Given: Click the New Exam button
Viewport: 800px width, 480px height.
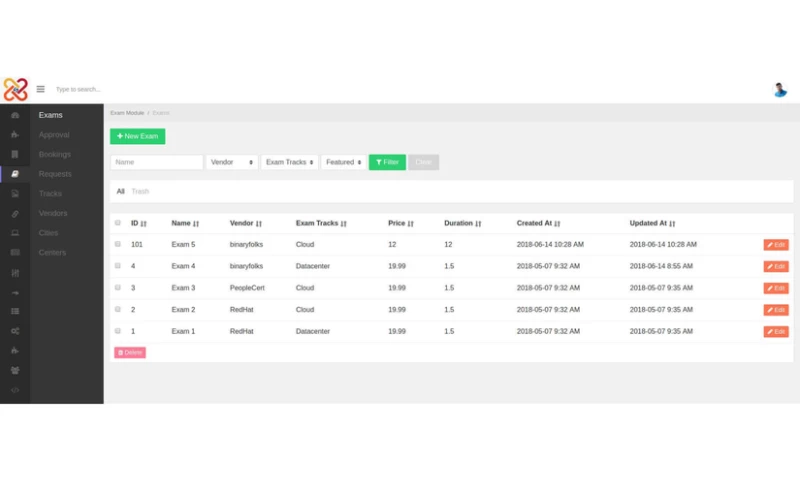Looking at the screenshot, I should coord(138,136).
